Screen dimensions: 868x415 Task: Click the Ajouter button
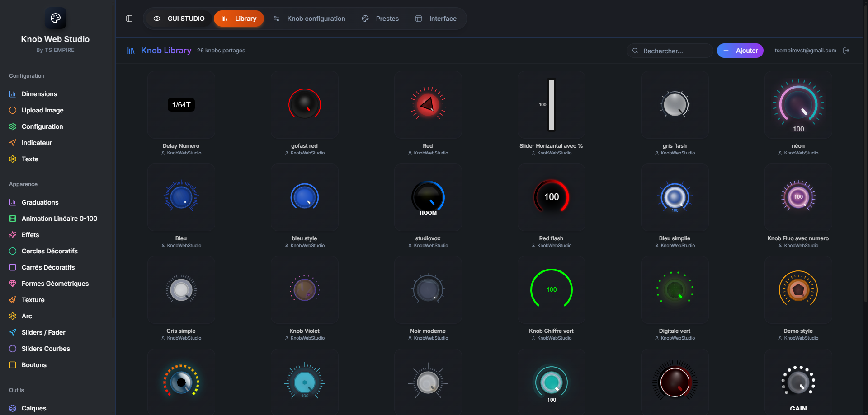pos(740,51)
